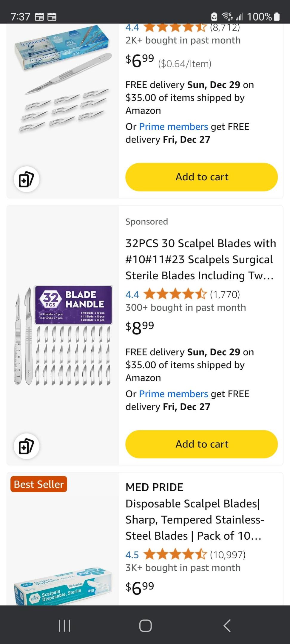This screenshot has height=644, width=290.
Task: Tap the Android back arrow
Action: [227, 626]
